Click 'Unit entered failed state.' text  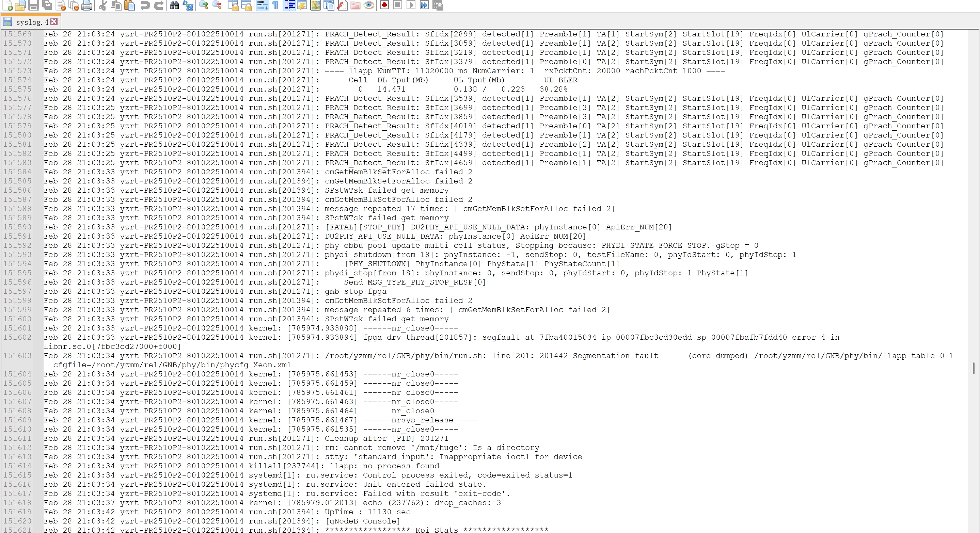(424, 484)
